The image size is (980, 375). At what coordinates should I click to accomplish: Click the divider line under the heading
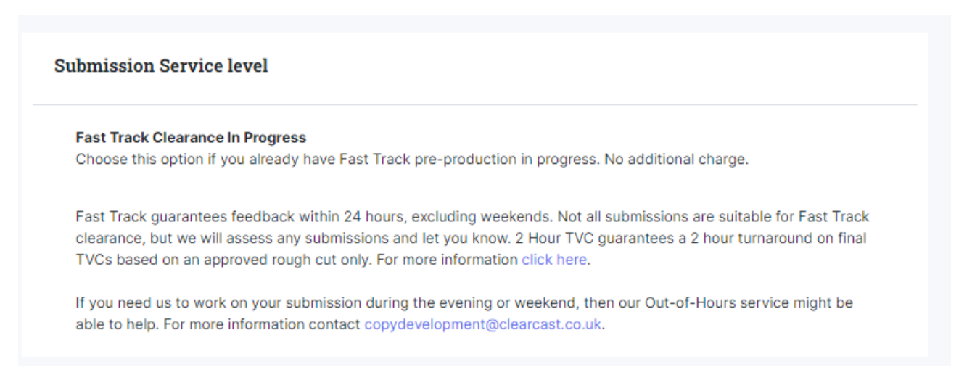click(x=474, y=104)
